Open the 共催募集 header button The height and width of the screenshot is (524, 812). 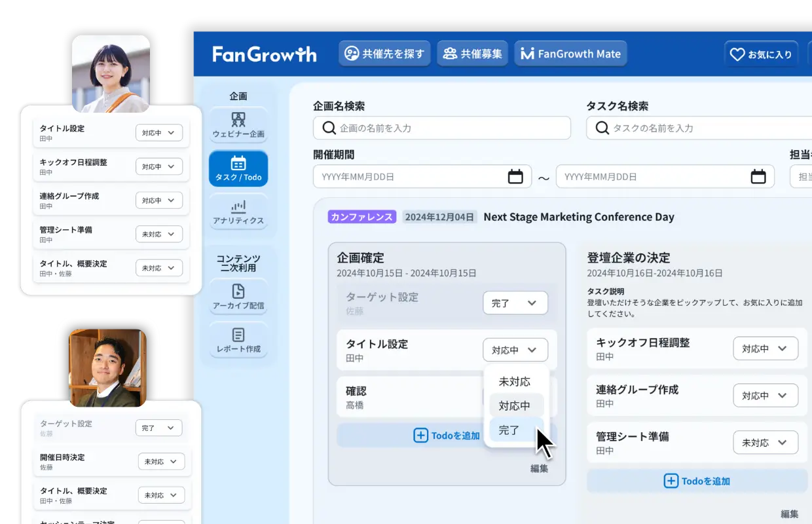point(473,54)
